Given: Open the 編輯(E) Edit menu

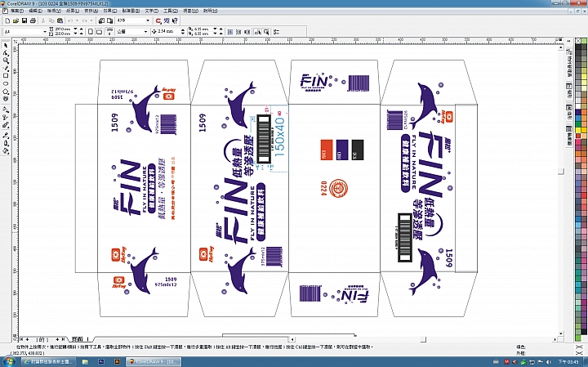Looking at the screenshot, I should point(36,11).
